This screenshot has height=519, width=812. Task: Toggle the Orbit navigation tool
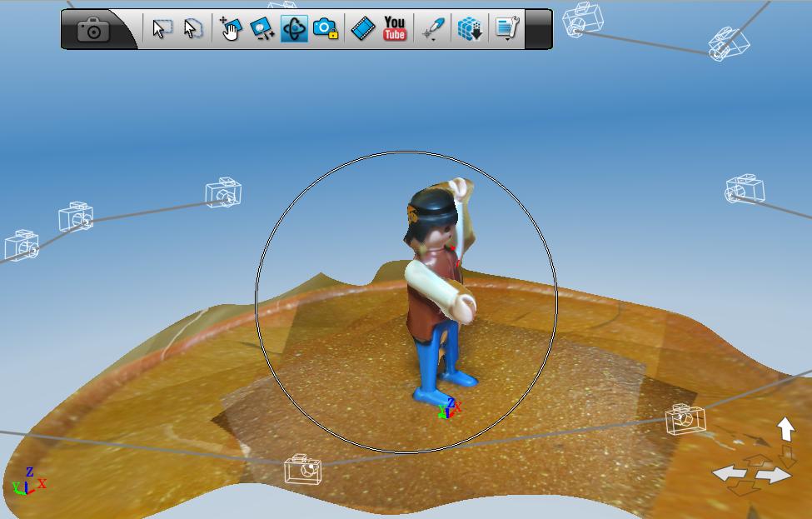pyautogui.click(x=294, y=28)
